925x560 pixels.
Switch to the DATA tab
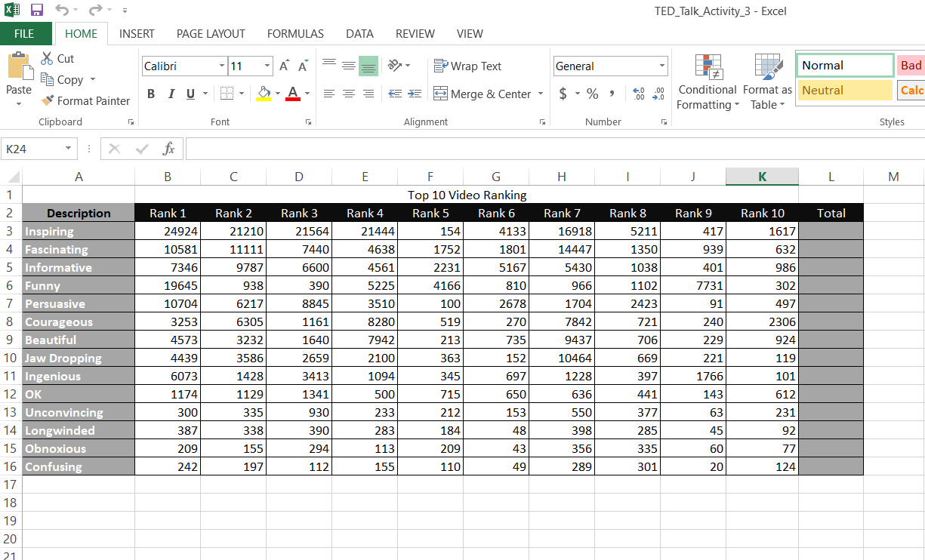click(359, 33)
